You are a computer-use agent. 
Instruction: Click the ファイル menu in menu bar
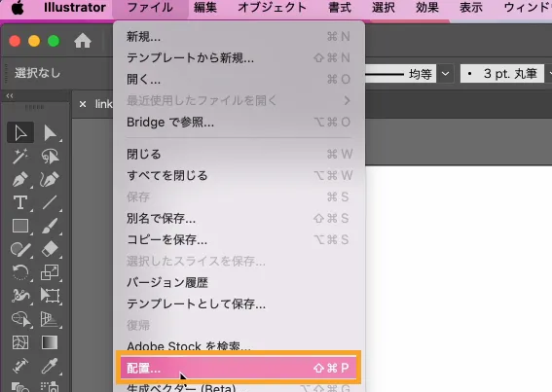pyautogui.click(x=150, y=8)
